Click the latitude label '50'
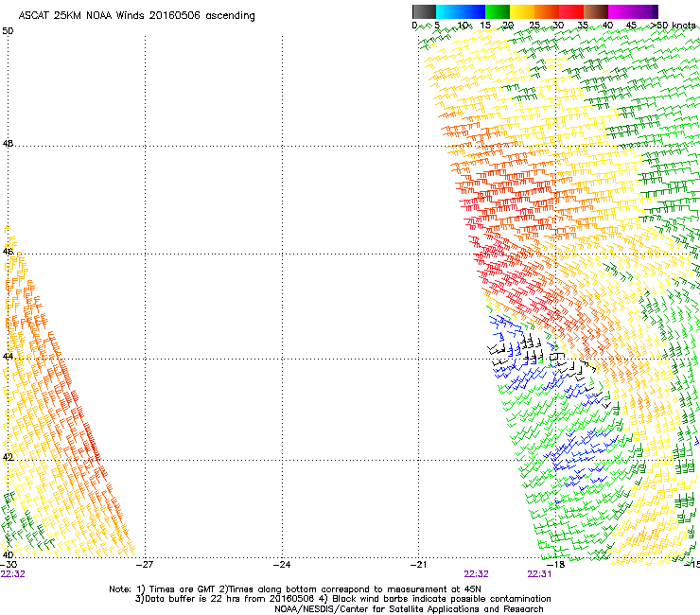700x615 pixels. [x=8, y=31]
